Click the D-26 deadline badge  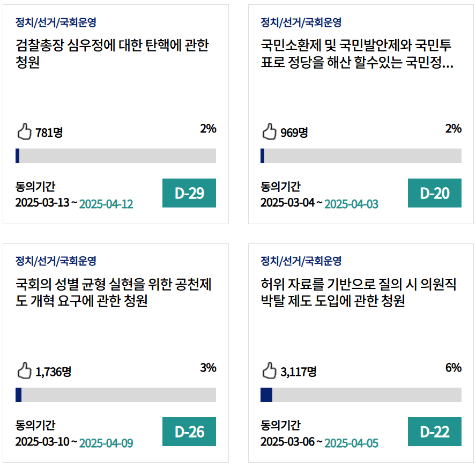(189, 432)
